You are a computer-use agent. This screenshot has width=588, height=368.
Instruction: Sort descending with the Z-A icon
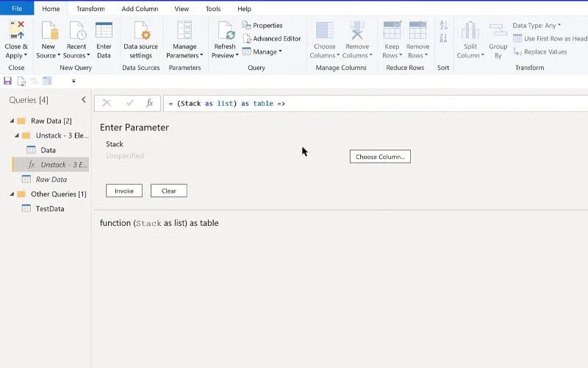pyautogui.click(x=443, y=38)
